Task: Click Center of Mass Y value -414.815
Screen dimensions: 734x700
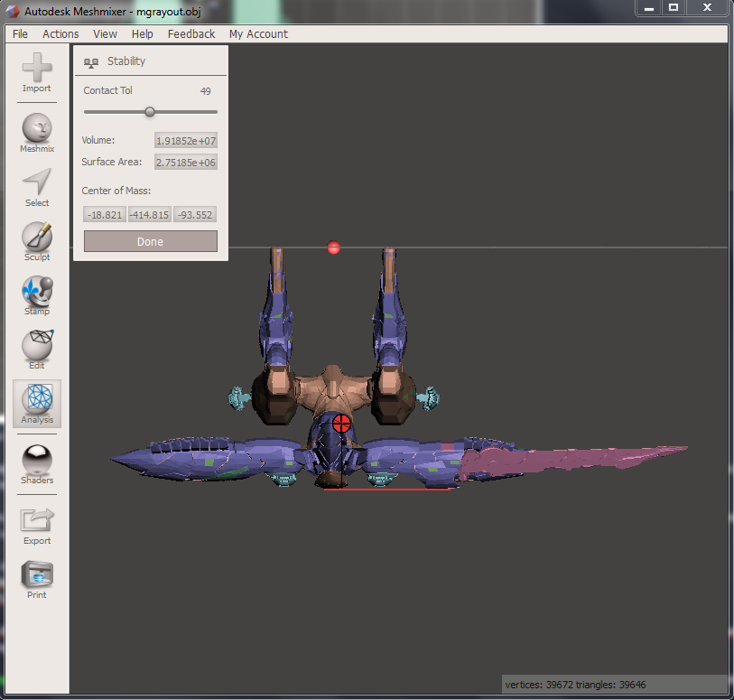Action: point(150,214)
